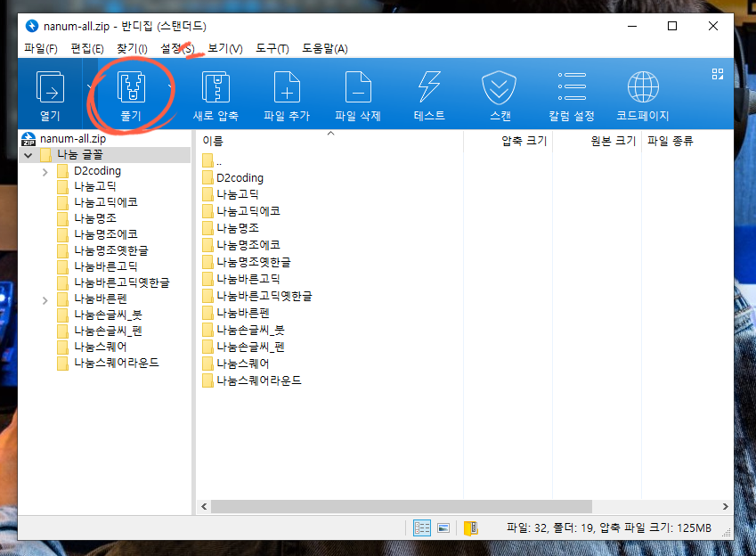Select 나눔바른펜 folder in the file list
756x556 pixels.
[x=236, y=313]
